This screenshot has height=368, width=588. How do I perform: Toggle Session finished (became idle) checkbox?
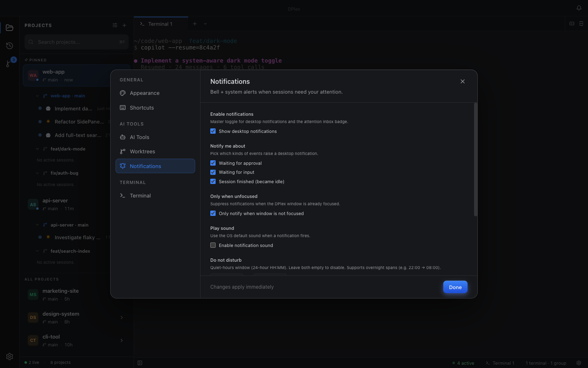[x=213, y=182]
